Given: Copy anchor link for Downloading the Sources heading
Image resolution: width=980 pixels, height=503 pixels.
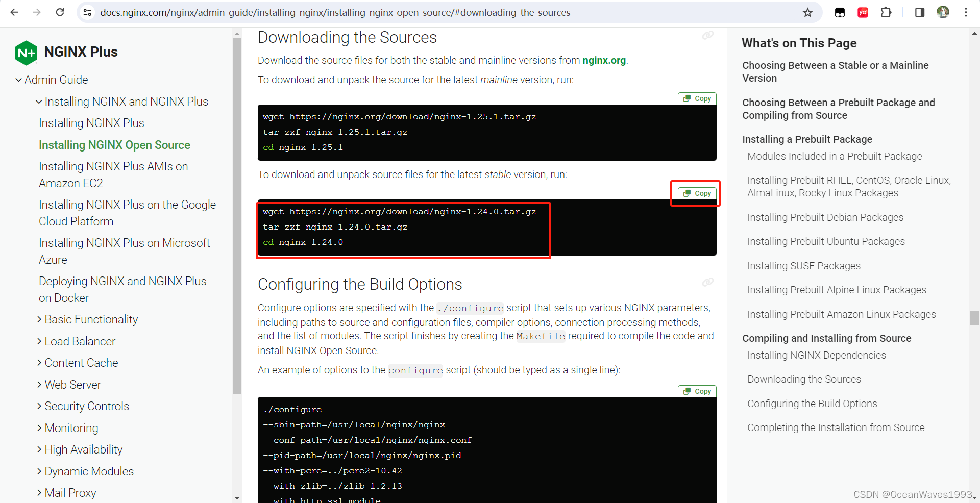Looking at the screenshot, I should (708, 35).
